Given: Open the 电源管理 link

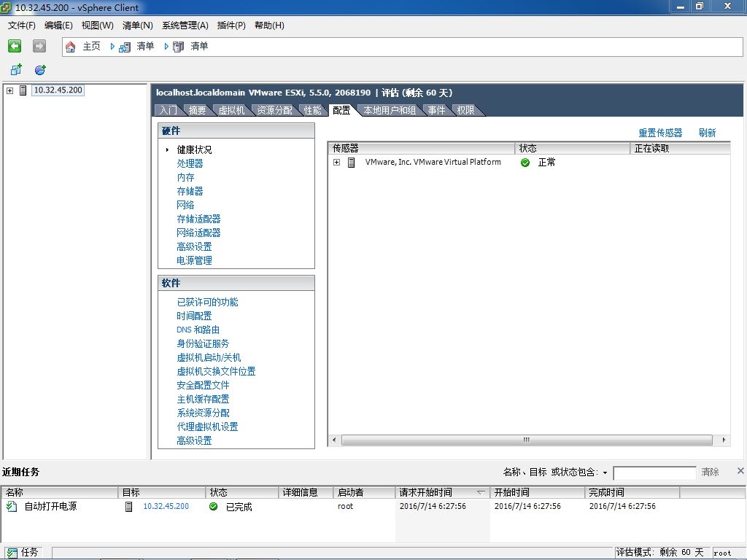Looking at the screenshot, I should 194,260.
